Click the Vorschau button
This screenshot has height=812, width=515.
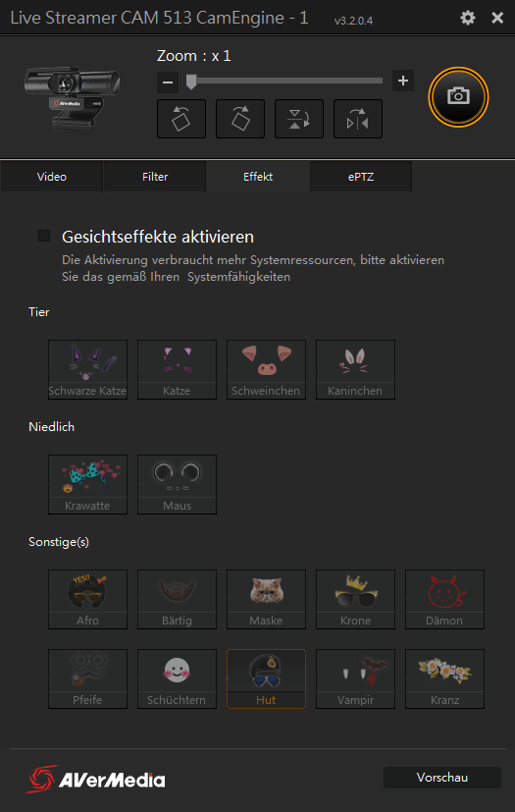pyautogui.click(x=442, y=778)
